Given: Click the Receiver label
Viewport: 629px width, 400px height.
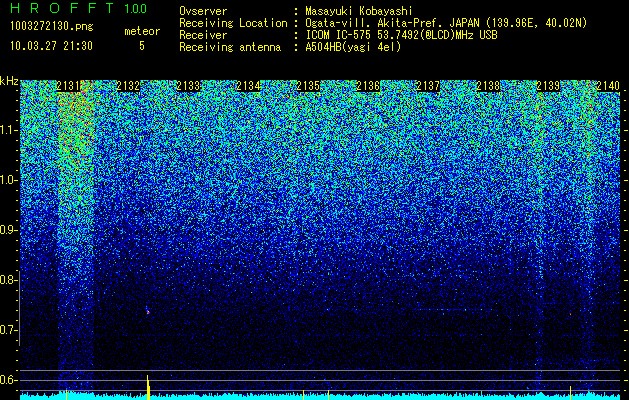Looking at the screenshot, I should pyautogui.click(x=203, y=35).
